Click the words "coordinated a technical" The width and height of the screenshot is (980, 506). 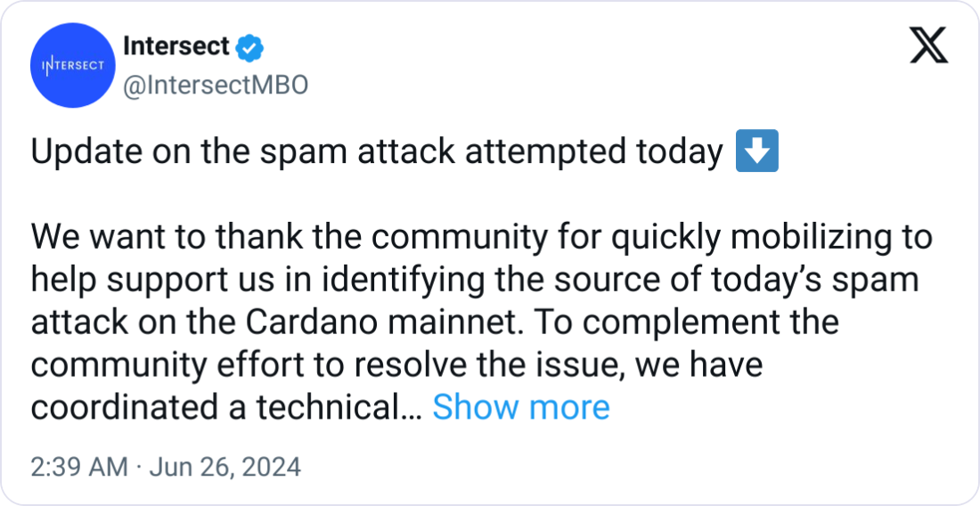pyautogui.click(x=218, y=407)
